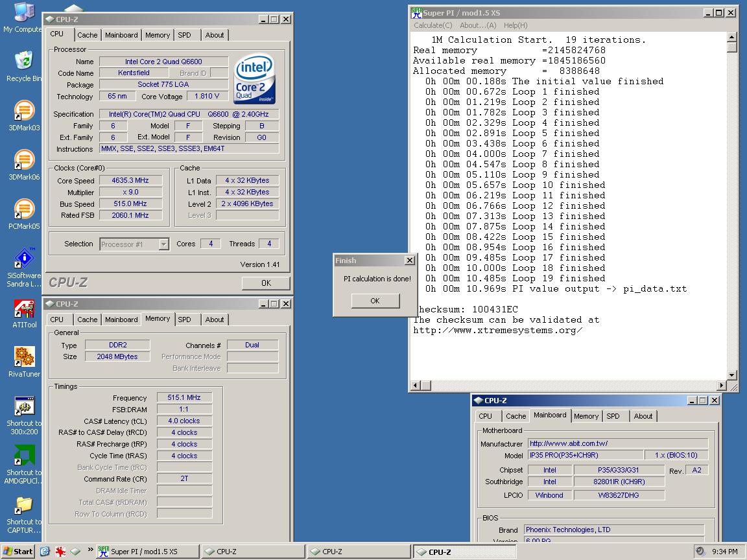The width and height of the screenshot is (747, 560).
Task: Select the SPD tab in Memory CPU-Z window
Action: (x=184, y=320)
